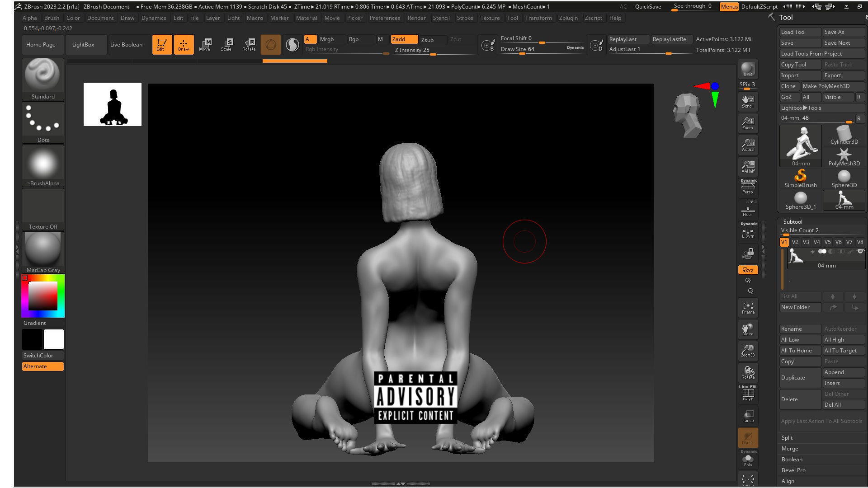Adjust the Z Intensity slider
The image size is (868, 488).
pos(434,50)
